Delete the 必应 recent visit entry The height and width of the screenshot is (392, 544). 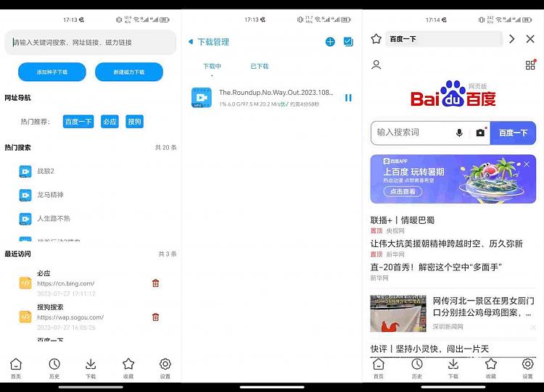click(156, 283)
